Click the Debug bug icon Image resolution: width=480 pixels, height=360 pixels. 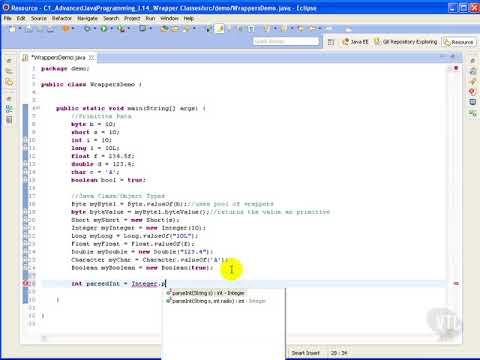click(x=87, y=29)
